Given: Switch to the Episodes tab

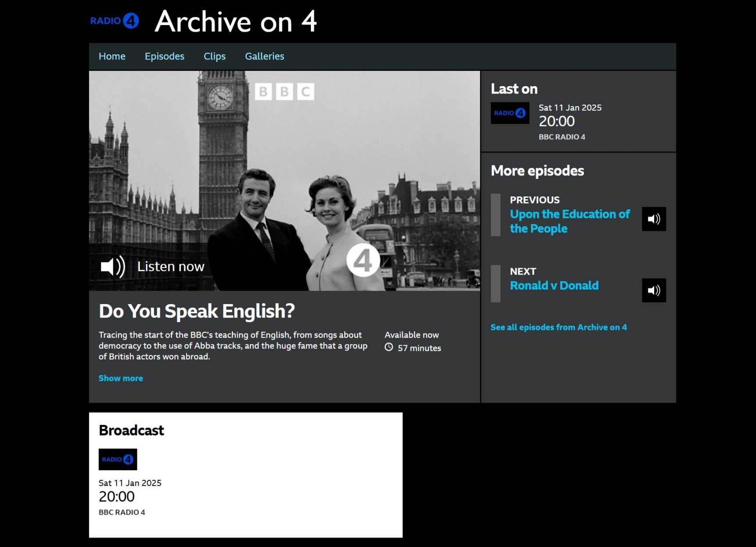Looking at the screenshot, I should (x=165, y=56).
